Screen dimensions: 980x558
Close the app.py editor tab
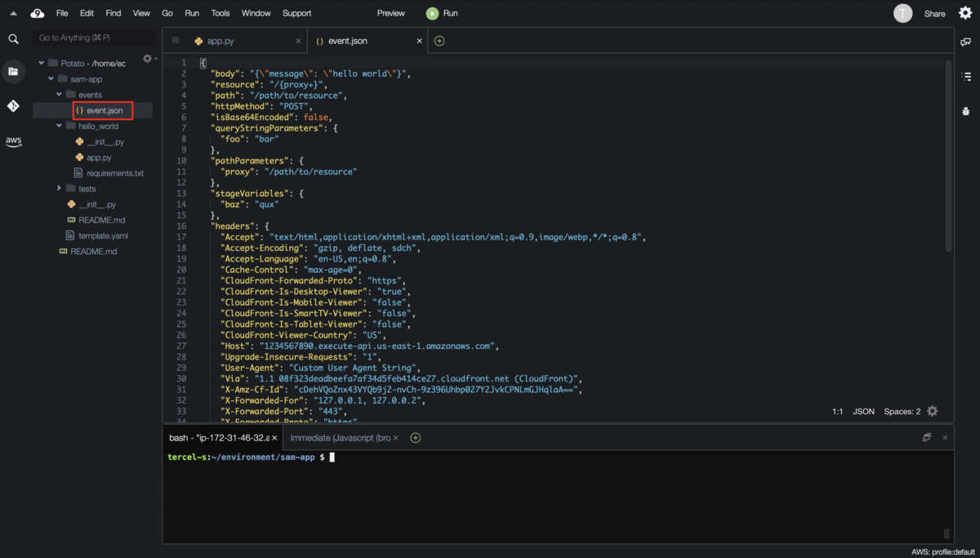tap(298, 41)
